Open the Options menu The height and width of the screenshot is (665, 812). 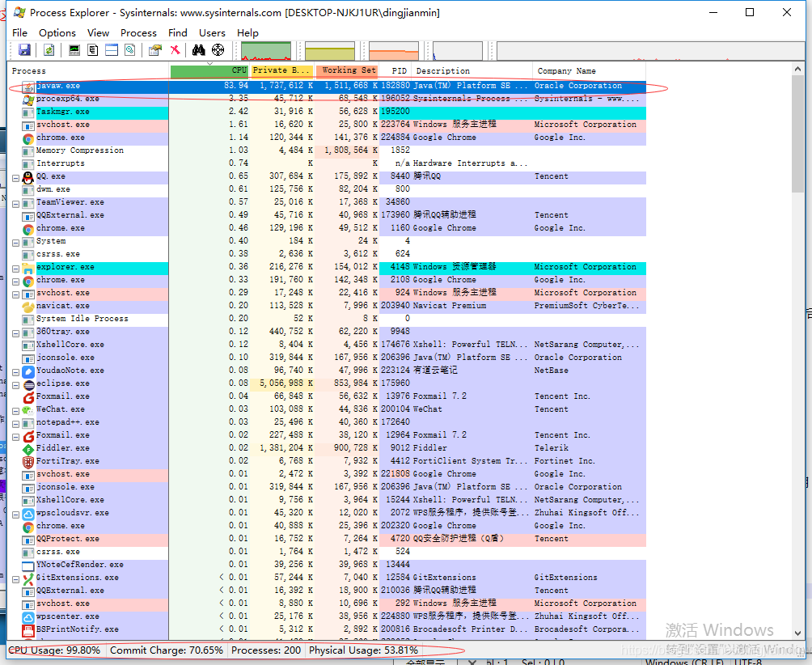point(57,33)
